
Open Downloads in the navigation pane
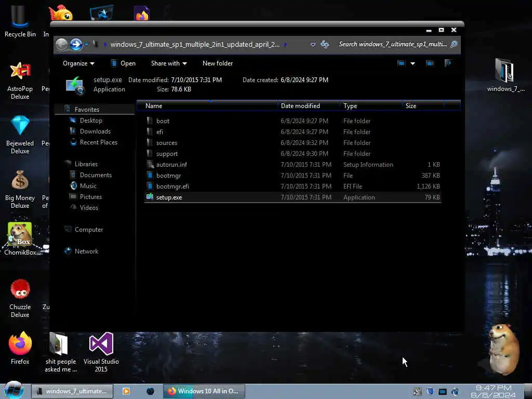coord(95,131)
